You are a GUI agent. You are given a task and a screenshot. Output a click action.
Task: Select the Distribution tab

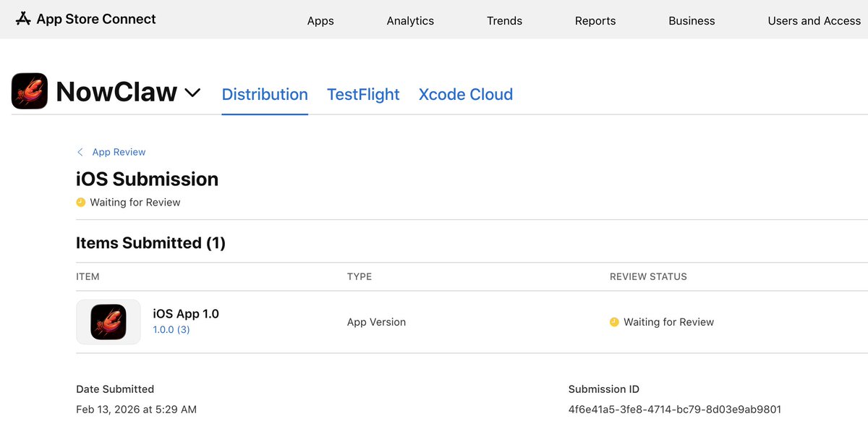coord(265,95)
